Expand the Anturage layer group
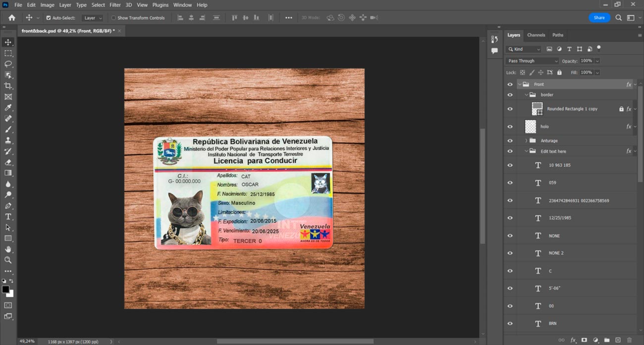The height and width of the screenshot is (345, 644). coord(526,141)
